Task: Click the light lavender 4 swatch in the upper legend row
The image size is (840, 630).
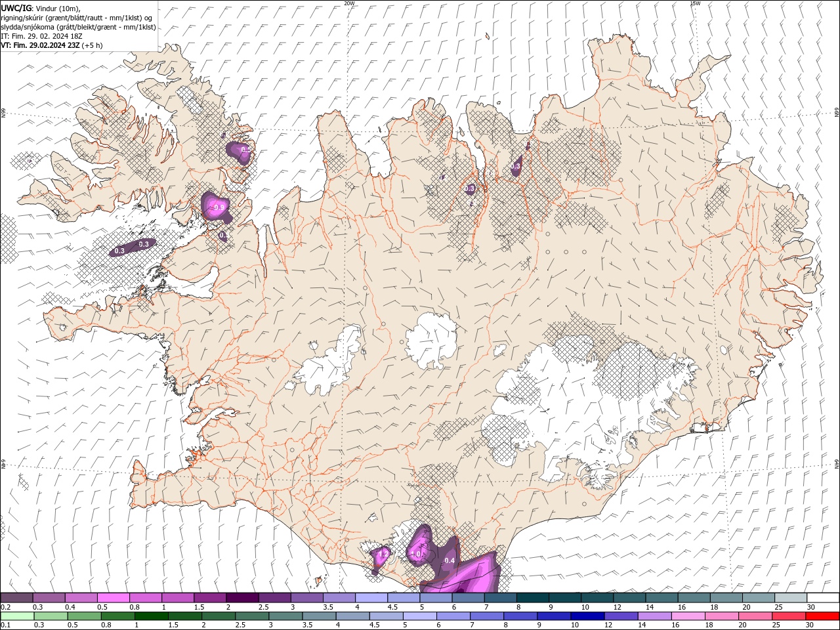Action: 371,597
